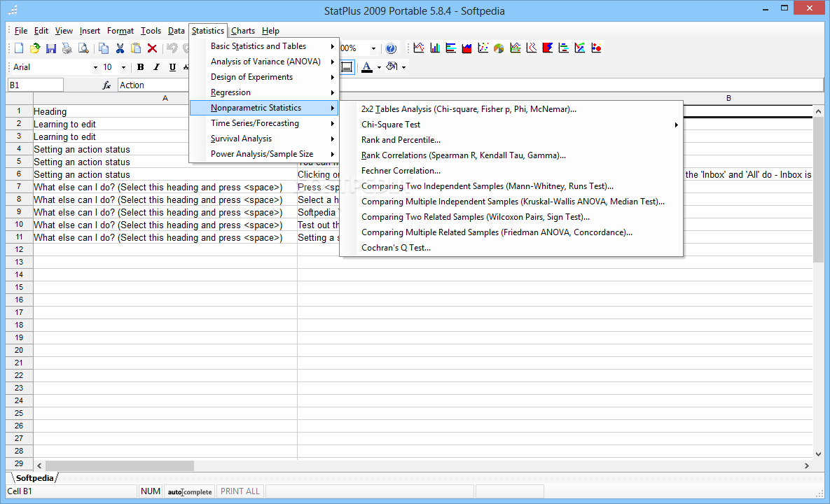Click the Gantt-style bar chart icon
Screen dimensions: 830x504
pos(564,48)
